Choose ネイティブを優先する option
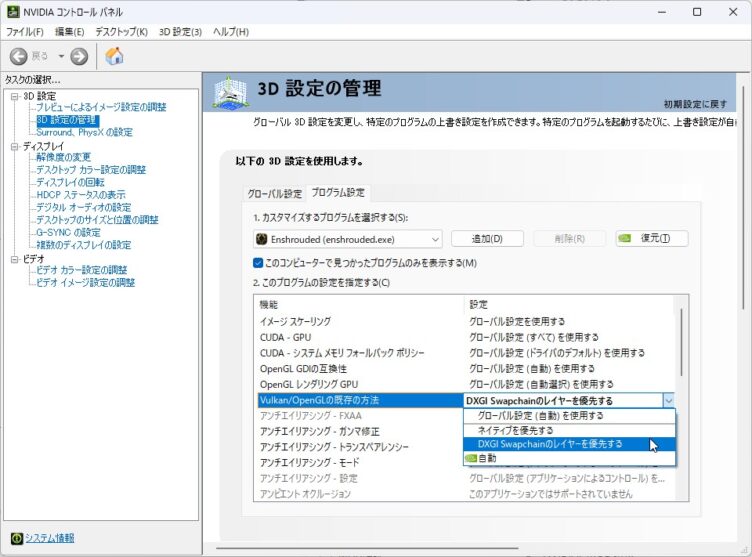The width and height of the screenshot is (752, 557). [569, 430]
